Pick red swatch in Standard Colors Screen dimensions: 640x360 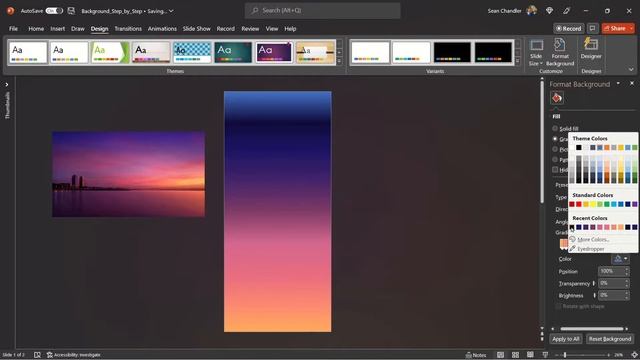pyautogui.click(x=579, y=204)
